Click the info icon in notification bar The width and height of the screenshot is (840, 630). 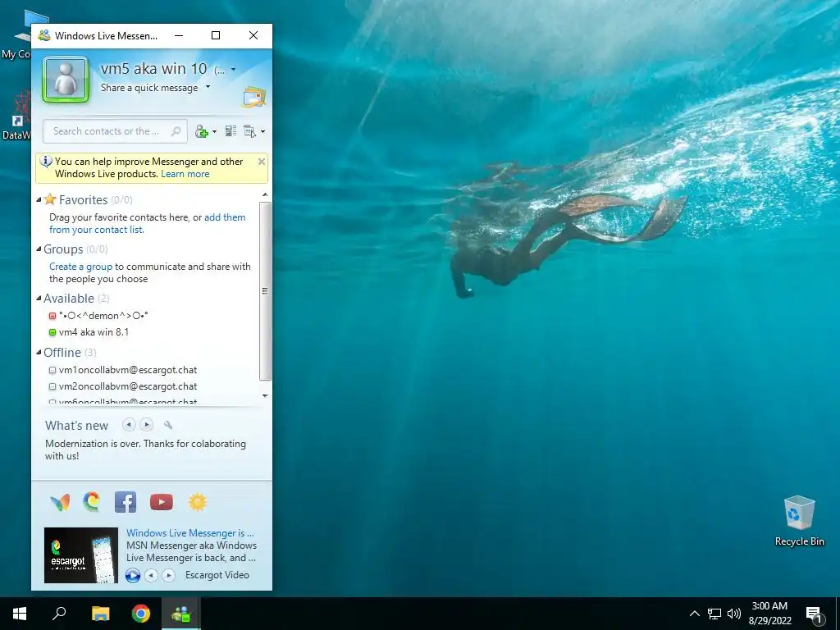[46, 162]
